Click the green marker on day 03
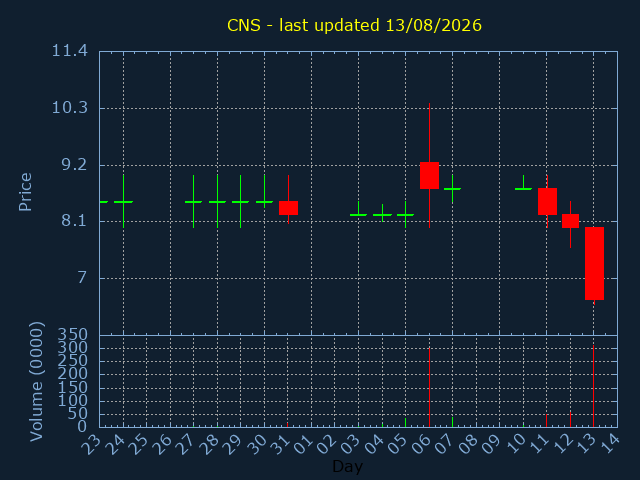 pyautogui.click(x=358, y=209)
